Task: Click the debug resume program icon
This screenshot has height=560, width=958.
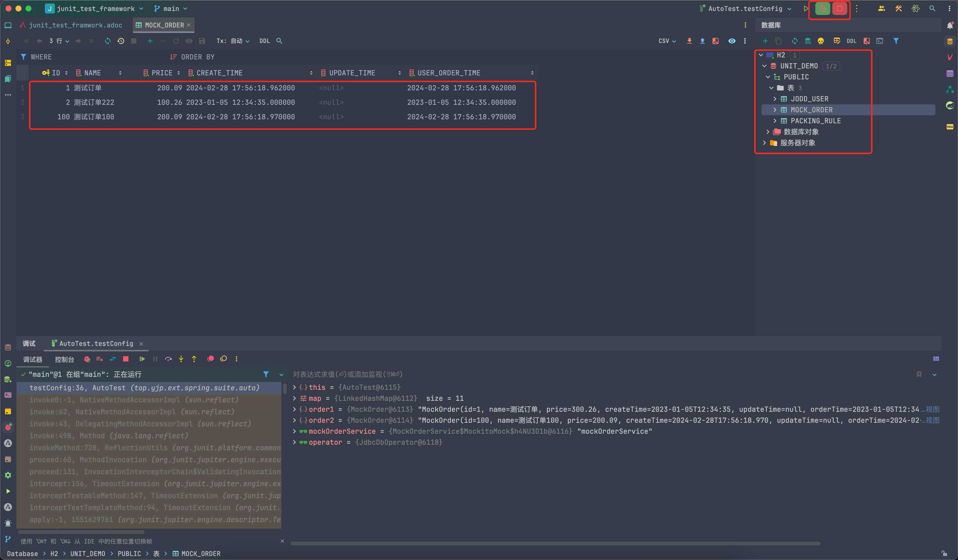Action: pyautogui.click(x=142, y=359)
